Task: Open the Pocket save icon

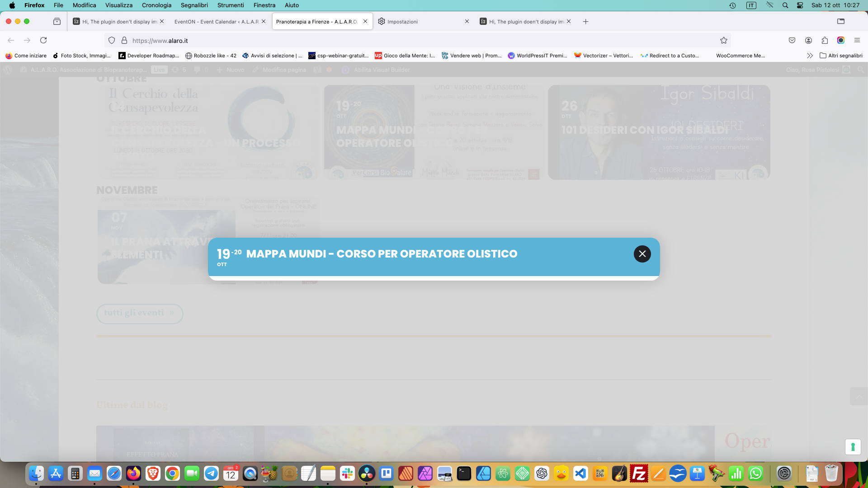Action: click(792, 40)
